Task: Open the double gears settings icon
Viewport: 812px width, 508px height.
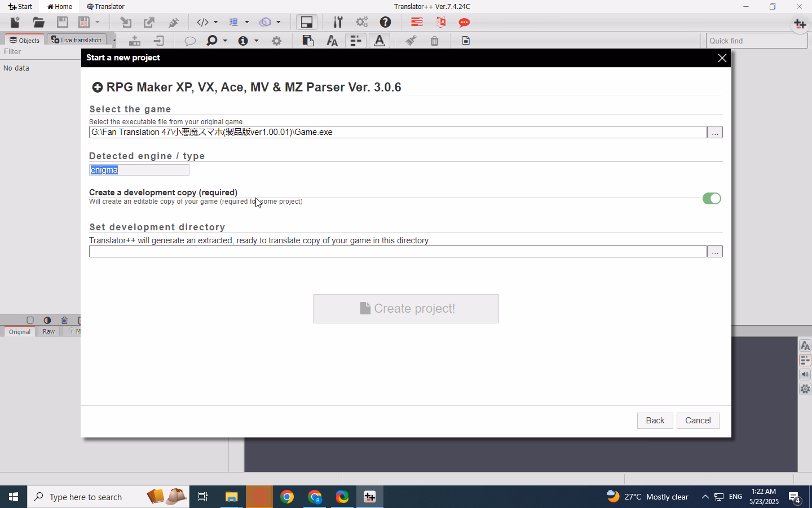Action: coord(362,22)
